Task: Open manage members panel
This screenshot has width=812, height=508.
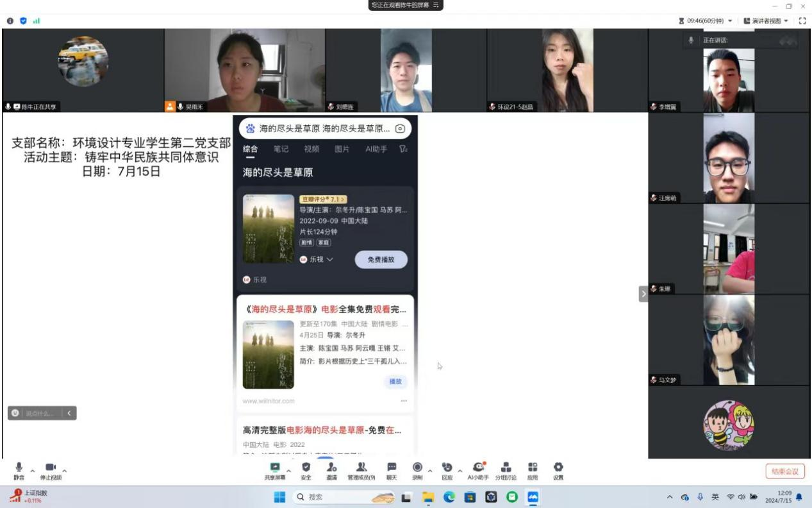Action: coord(361,470)
